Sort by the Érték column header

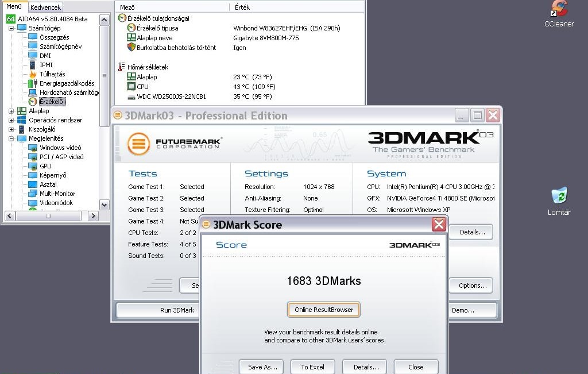point(297,7)
